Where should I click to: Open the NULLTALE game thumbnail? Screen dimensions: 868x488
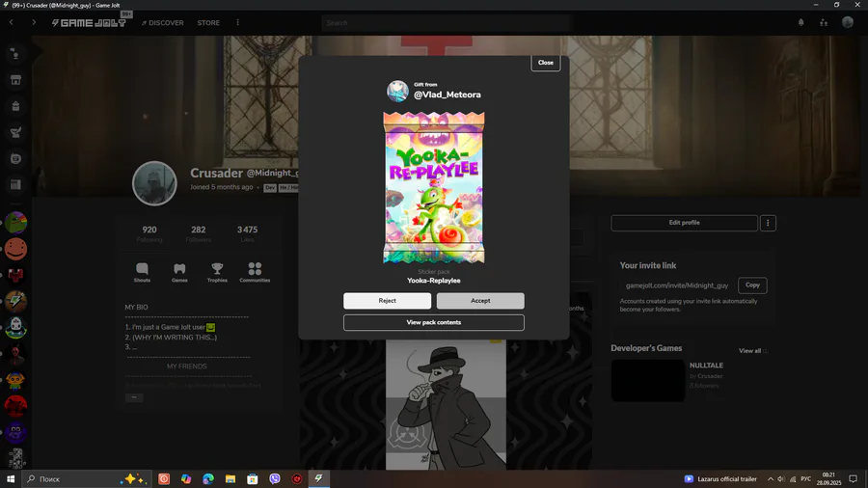pos(648,380)
